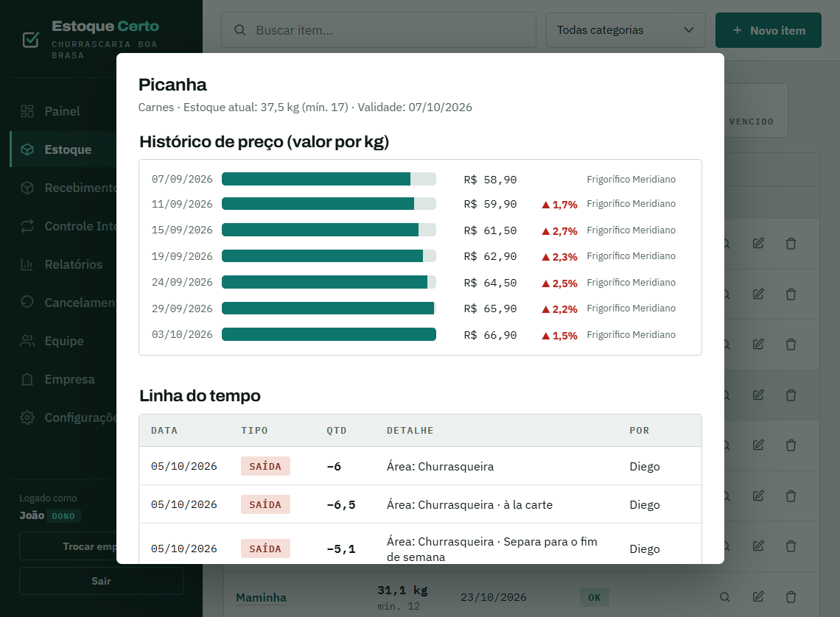Click the 2,2% increase indicator
840x617 pixels.
pos(559,309)
